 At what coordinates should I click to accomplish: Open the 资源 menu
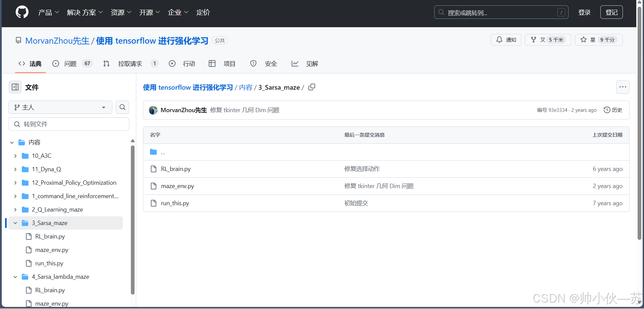pos(121,12)
